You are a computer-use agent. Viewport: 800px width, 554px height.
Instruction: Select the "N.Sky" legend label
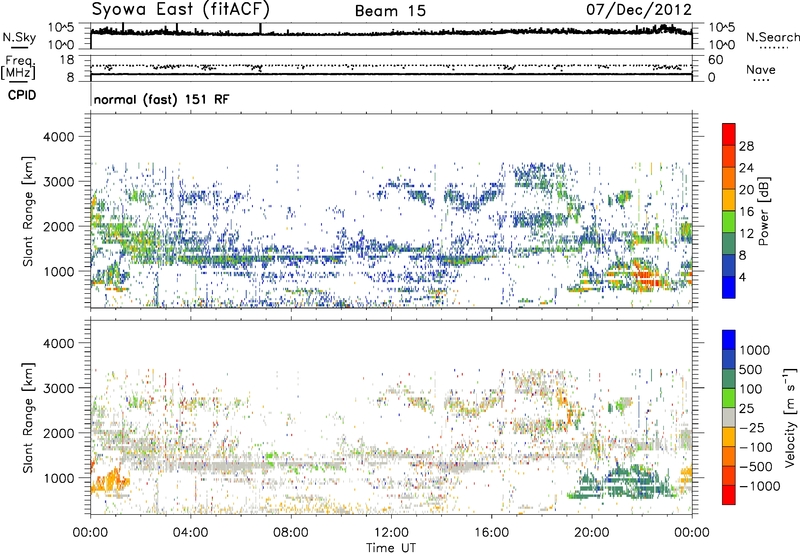click(x=19, y=37)
